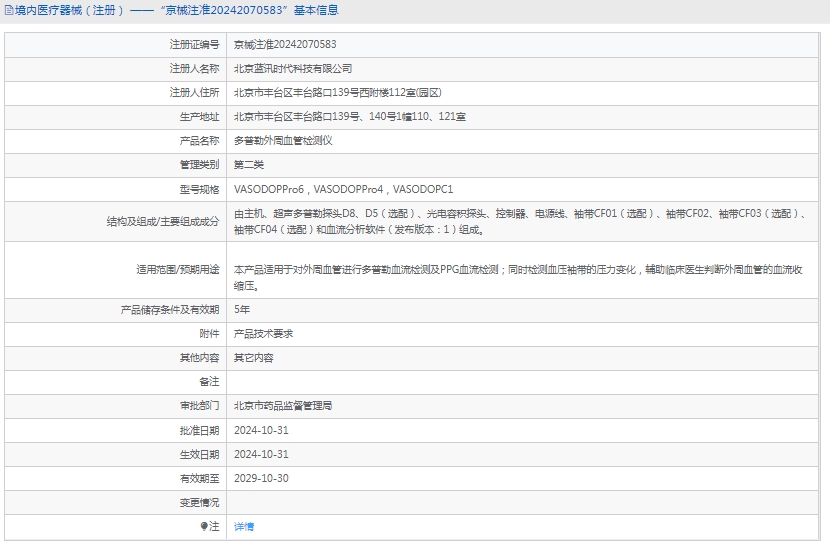Click the bullet icon beside 注 label

tap(204, 526)
